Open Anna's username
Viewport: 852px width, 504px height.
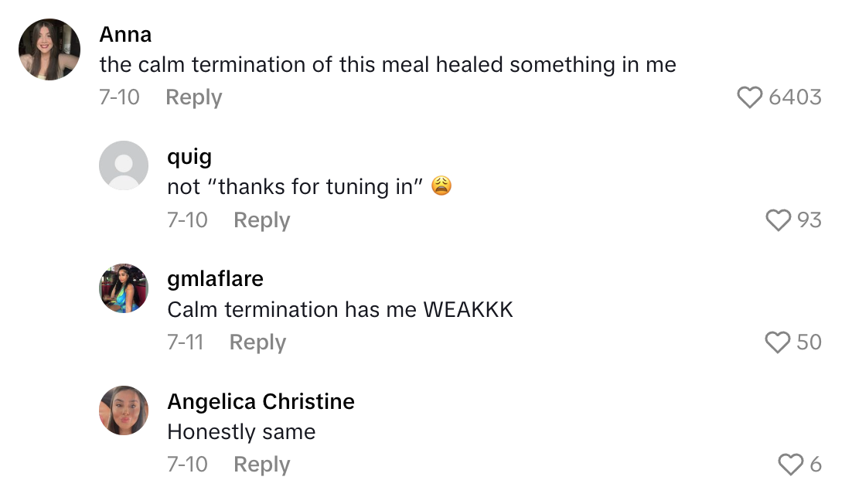pyautogui.click(x=124, y=34)
